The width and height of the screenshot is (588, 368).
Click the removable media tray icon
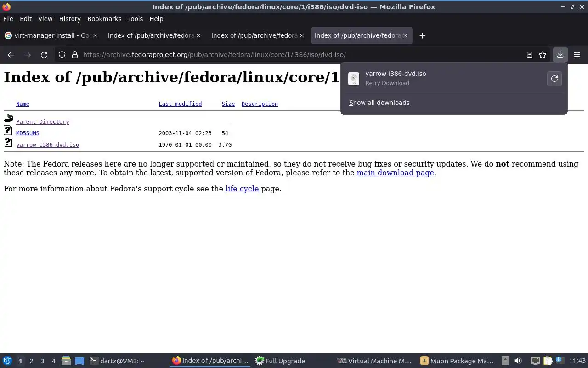click(505, 361)
